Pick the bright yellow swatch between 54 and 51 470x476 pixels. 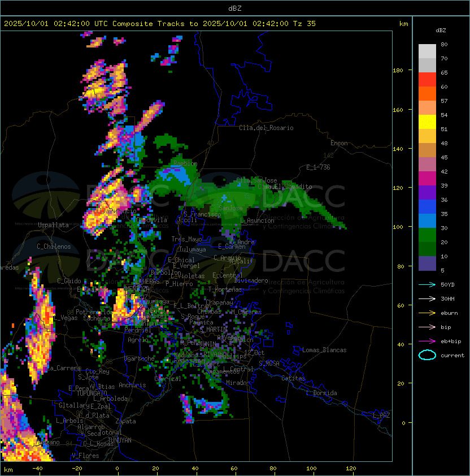pos(427,122)
